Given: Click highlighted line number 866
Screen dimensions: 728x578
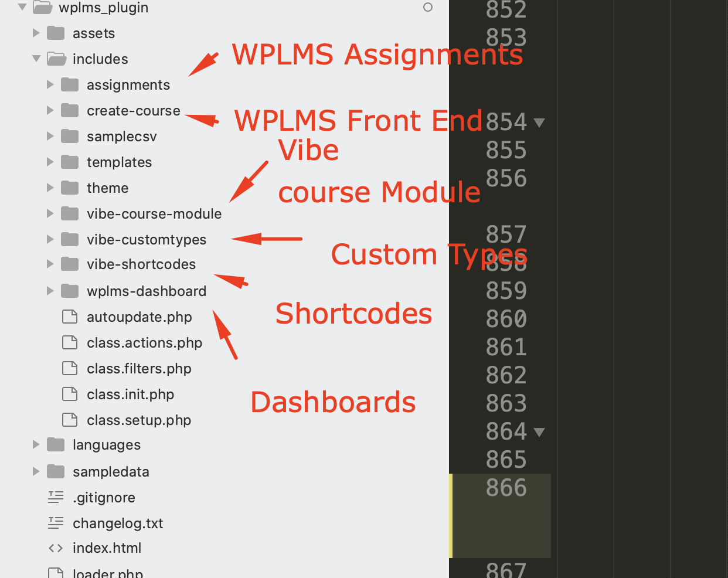Looking at the screenshot, I should point(506,488).
